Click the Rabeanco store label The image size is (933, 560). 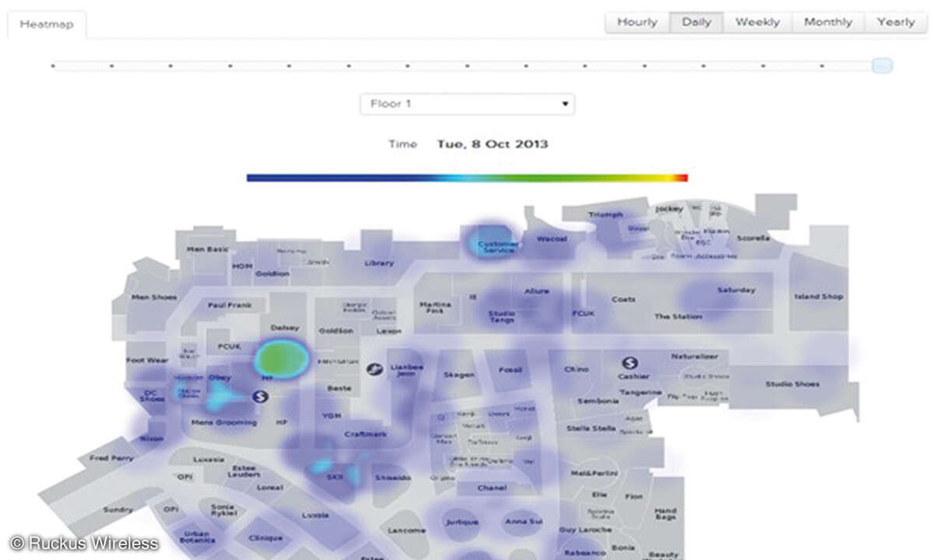pyautogui.click(x=585, y=552)
